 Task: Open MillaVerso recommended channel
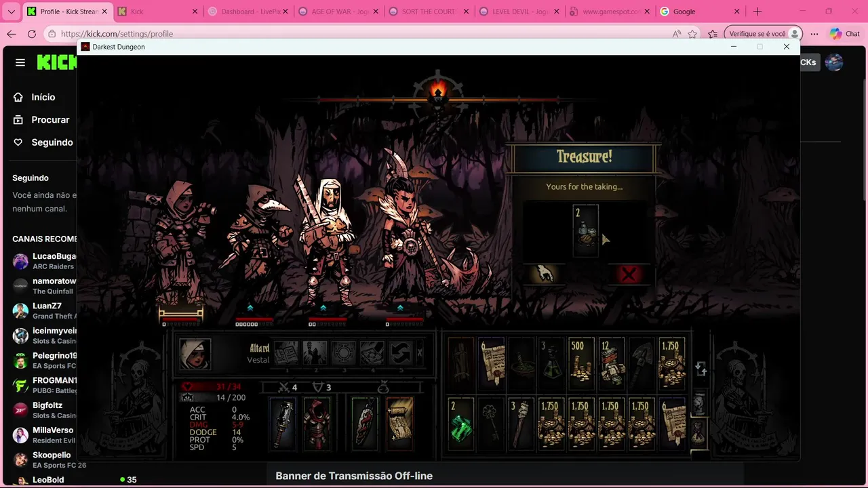point(44,435)
